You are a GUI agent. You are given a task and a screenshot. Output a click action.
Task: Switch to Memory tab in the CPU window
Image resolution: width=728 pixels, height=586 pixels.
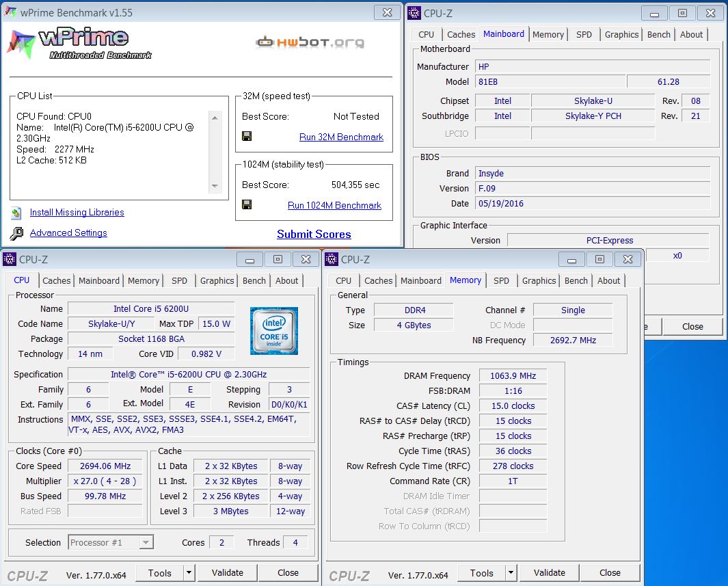(144, 280)
